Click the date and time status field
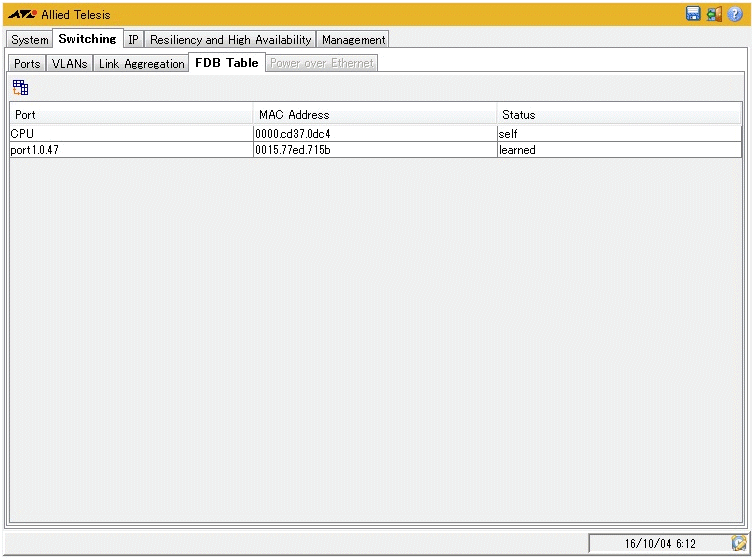Viewport: 752px width, 558px height. click(x=659, y=543)
